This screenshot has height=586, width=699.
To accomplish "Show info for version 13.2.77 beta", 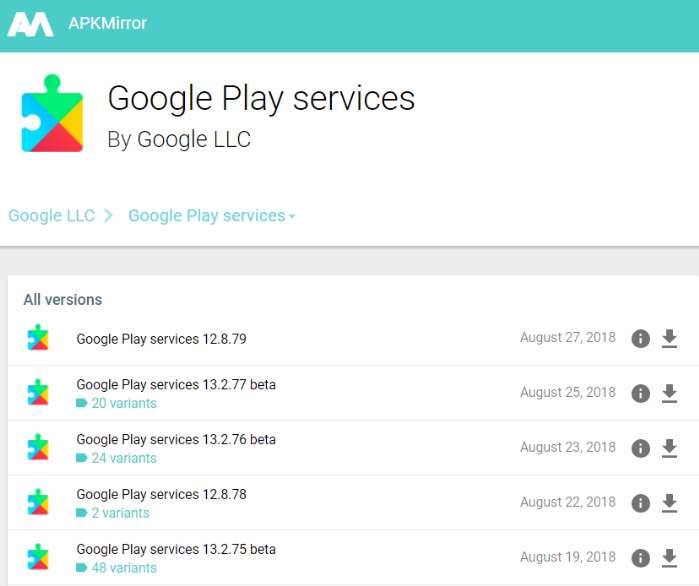I will (641, 394).
